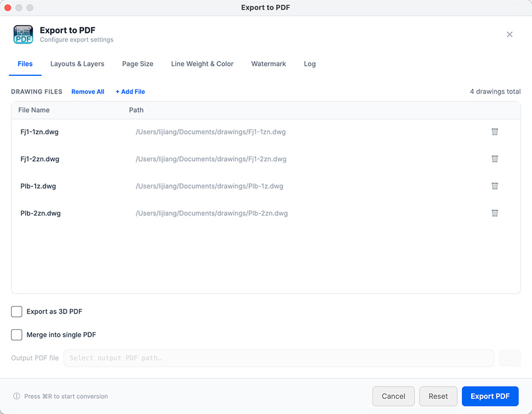Tick Merge into single PDF checkbox
Viewport: 532px width, 414px height.
(x=16, y=335)
